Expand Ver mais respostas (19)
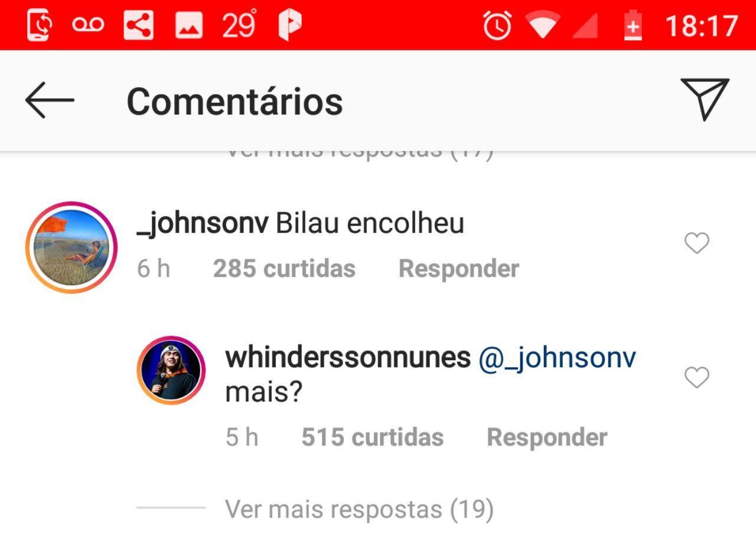Viewport: 756px width, 557px height. 359,509
